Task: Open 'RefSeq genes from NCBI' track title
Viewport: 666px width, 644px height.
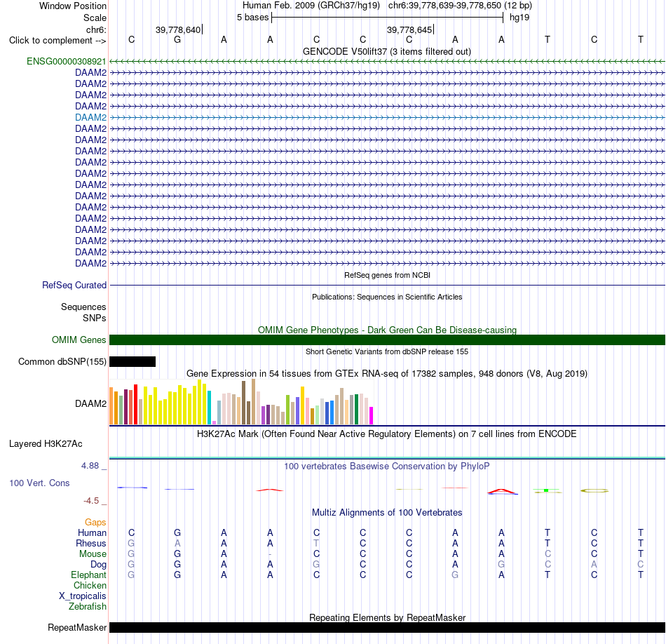Action: (388, 275)
